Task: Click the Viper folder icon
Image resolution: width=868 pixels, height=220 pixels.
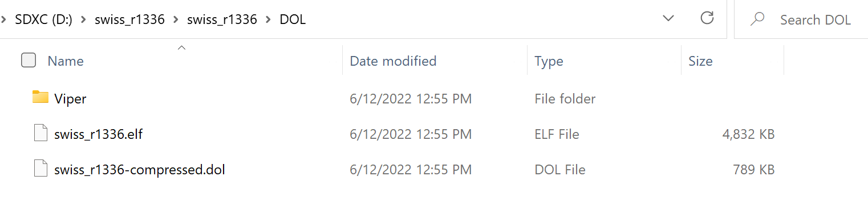Action: tap(40, 98)
